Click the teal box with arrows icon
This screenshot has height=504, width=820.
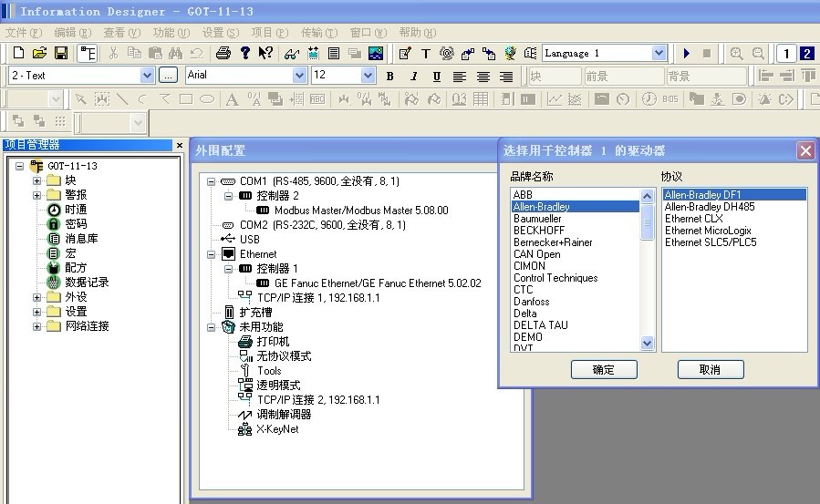[x=313, y=53]
